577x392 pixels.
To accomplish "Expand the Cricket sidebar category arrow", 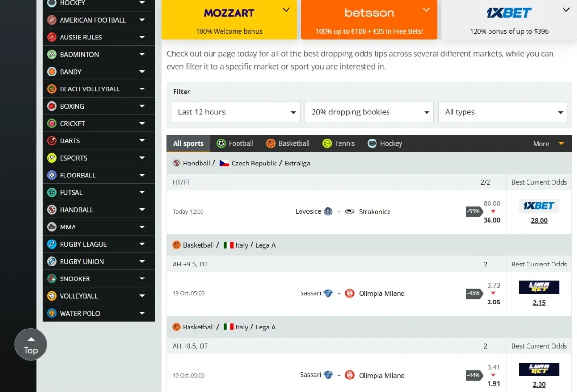I will point(142,124).
